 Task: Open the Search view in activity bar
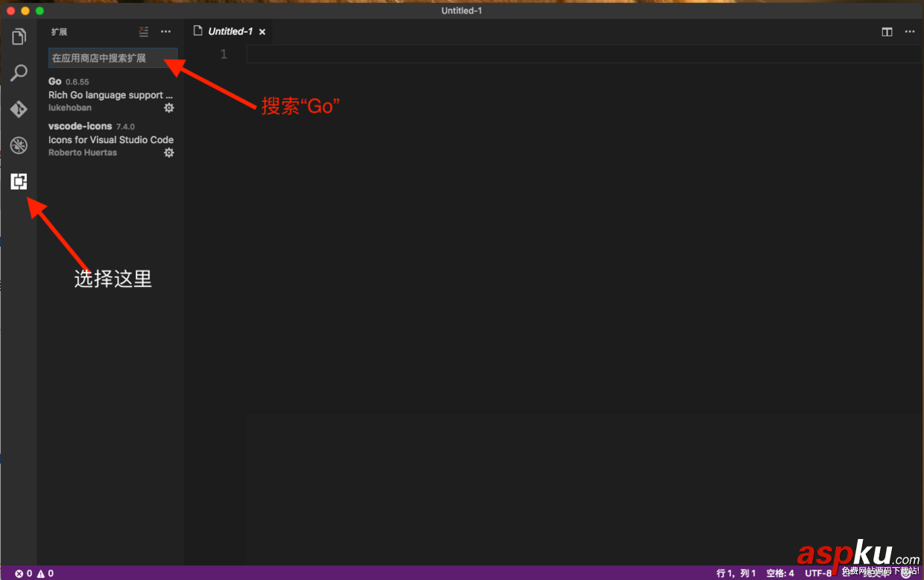tap(19, 72)
